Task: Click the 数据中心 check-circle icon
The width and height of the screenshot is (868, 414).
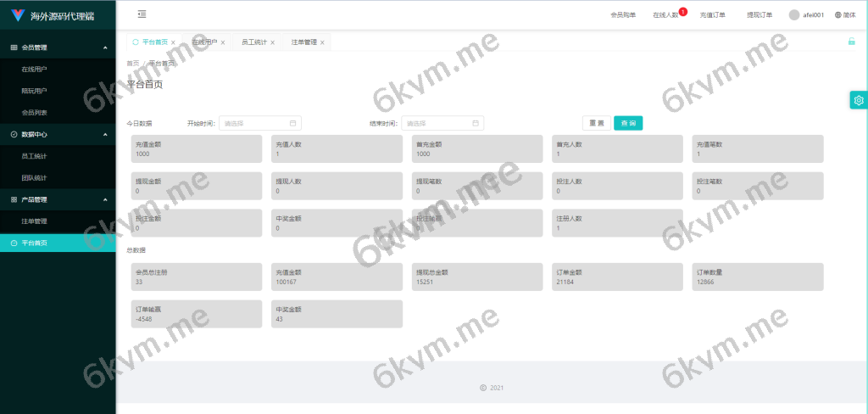Action: click(14, 135)
